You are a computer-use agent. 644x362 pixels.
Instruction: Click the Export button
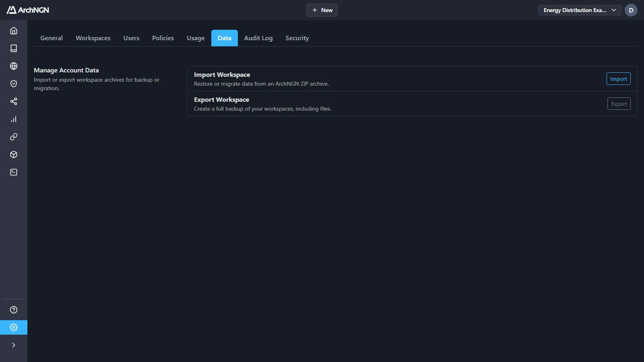coord(619,104)
